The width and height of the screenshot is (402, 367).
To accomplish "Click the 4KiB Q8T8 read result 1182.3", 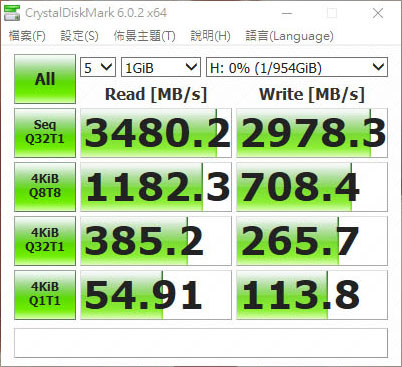I will tap(156, 187).
